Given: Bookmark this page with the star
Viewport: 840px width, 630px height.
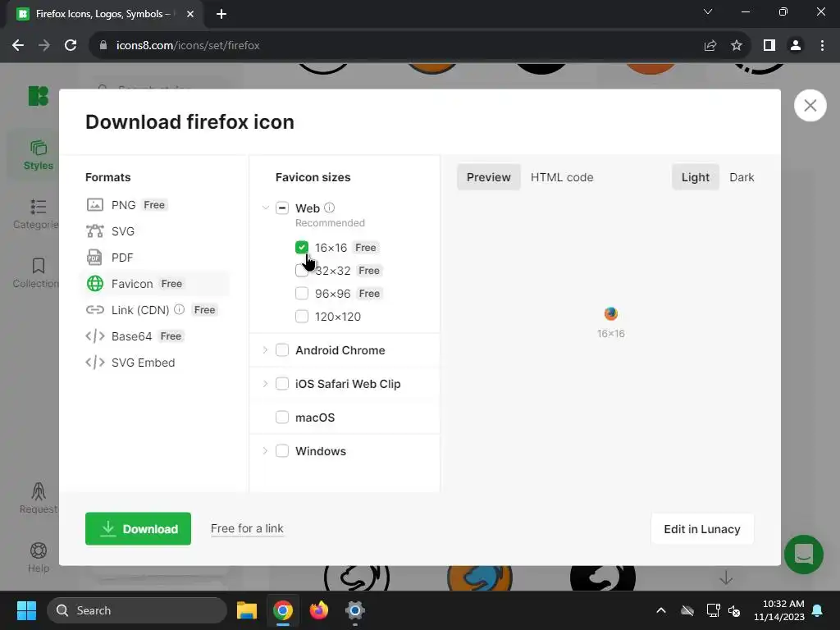Looking at the screenshot, I should [x=737, y=46].
